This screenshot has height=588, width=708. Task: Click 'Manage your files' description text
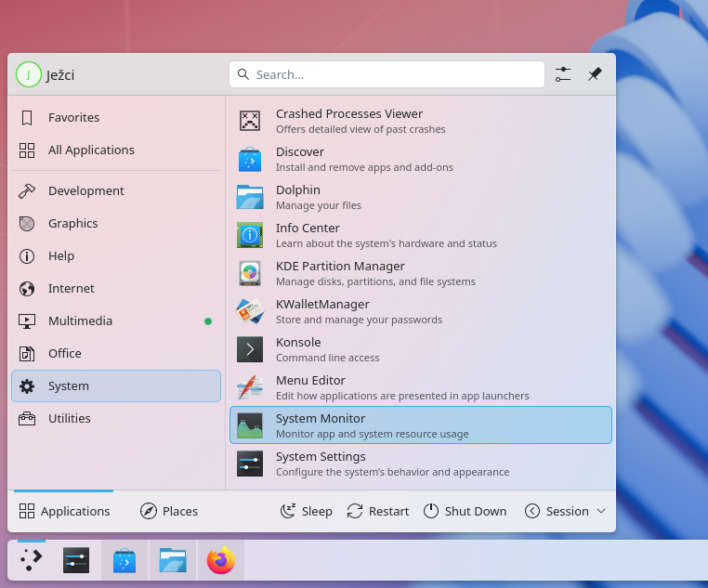tap(319, 205)
